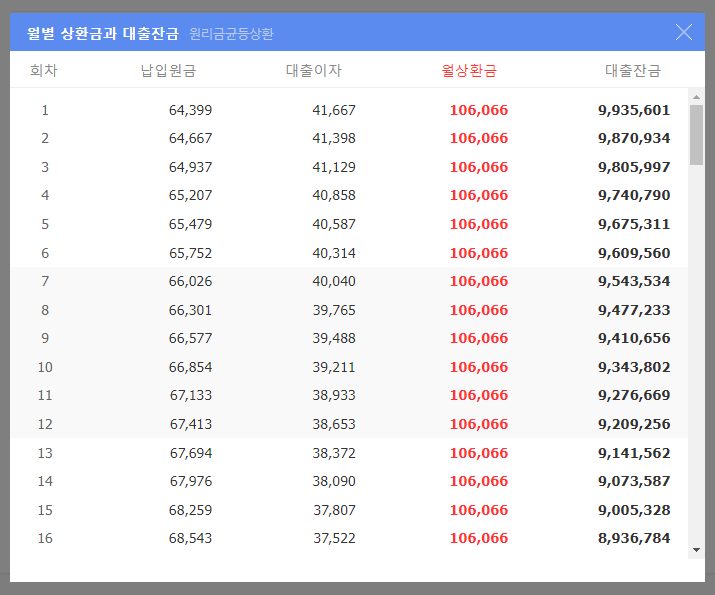This screenshot has width=715, height=595.
Task: Select balance 9,410,656
Action: tap(634, 338)
